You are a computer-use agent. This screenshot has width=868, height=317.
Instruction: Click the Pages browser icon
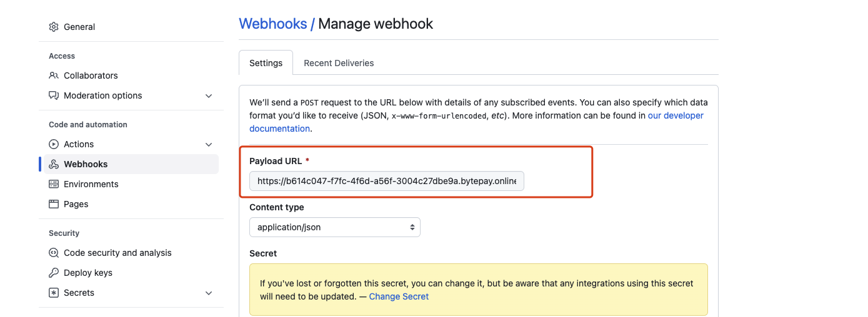[x=54, y=204]
